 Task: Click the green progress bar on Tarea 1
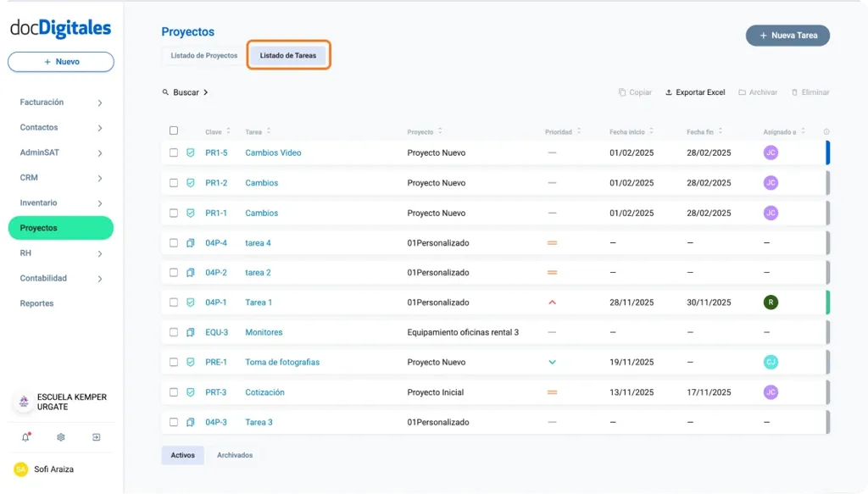(x=828, y=302)
